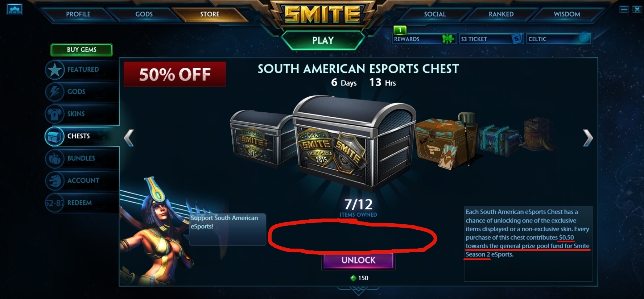Start a match with Play button
The image size is (644, 299).
coord(323,40)
